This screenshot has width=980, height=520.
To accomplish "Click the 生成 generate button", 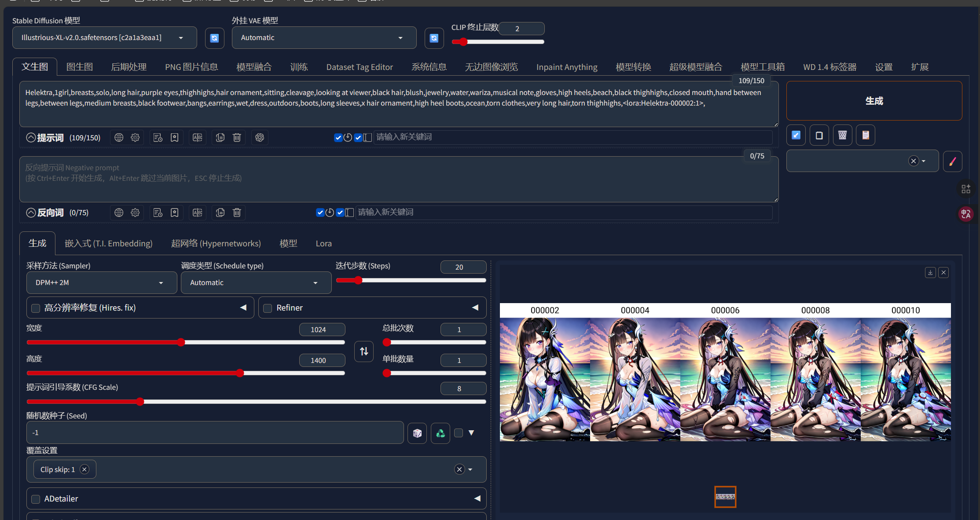I will (x=874, y=101).
